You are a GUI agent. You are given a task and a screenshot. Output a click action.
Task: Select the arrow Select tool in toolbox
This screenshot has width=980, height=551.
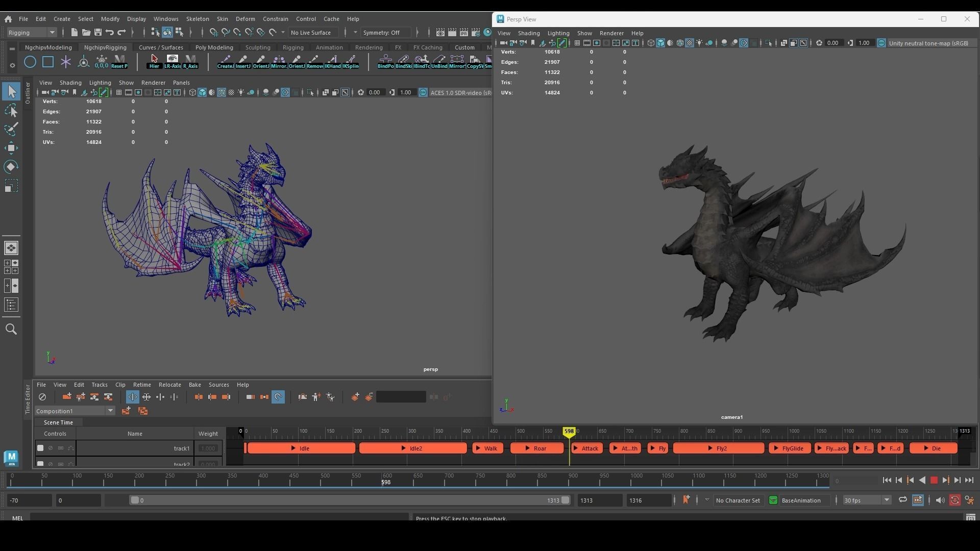pos(11,92)
